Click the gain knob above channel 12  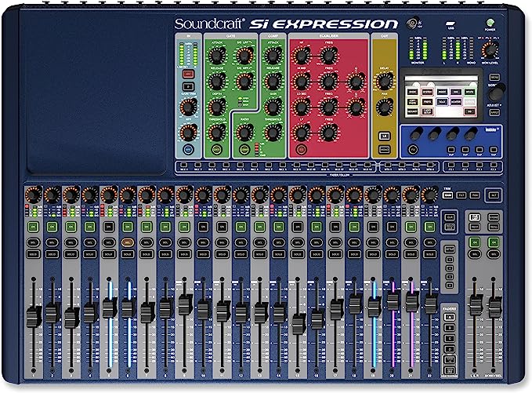241,193
